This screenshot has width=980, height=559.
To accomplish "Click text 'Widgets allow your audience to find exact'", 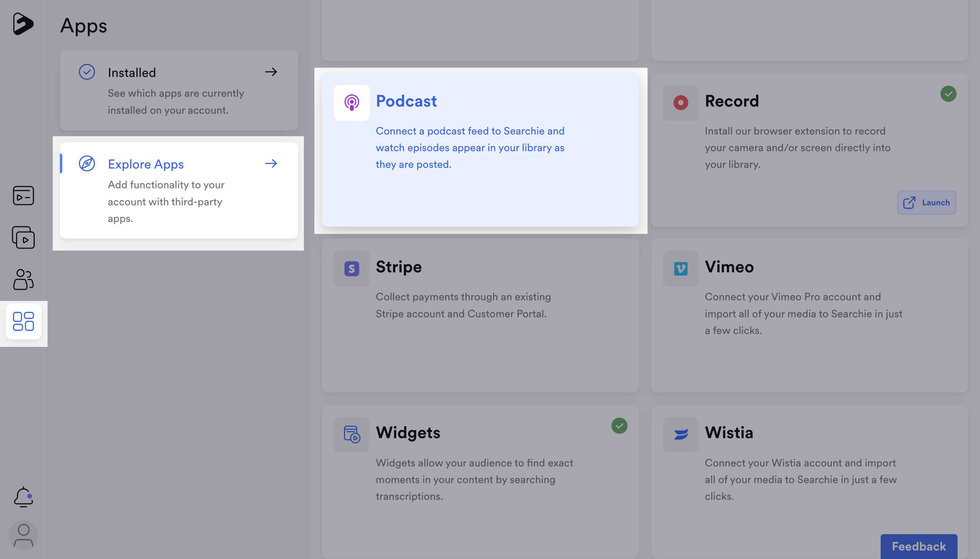I will coord(474,463).
